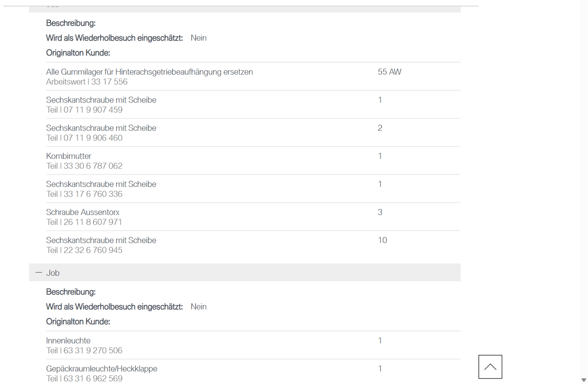Screen dimensions: 588x384
Task: Click the first Originalton Kunde label
Action: [x=78, y=53]
